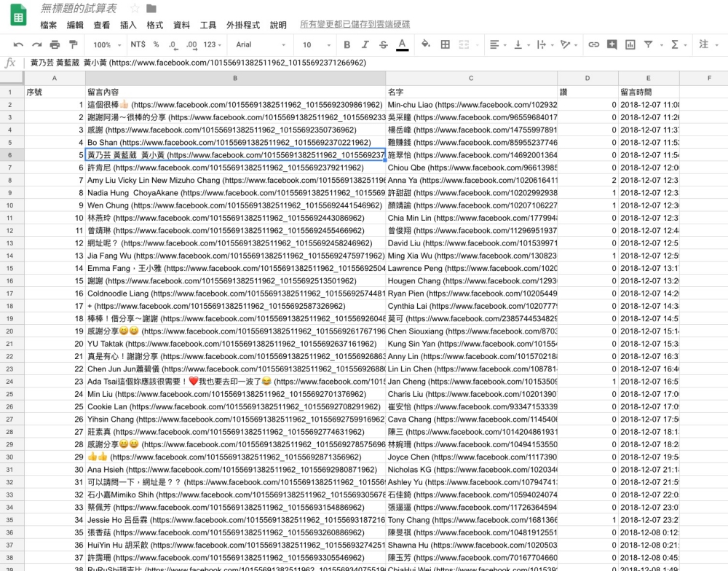Screen dimensions: 728x571
Task: Open the 資料 menu
Action: (x=181, y=25)
